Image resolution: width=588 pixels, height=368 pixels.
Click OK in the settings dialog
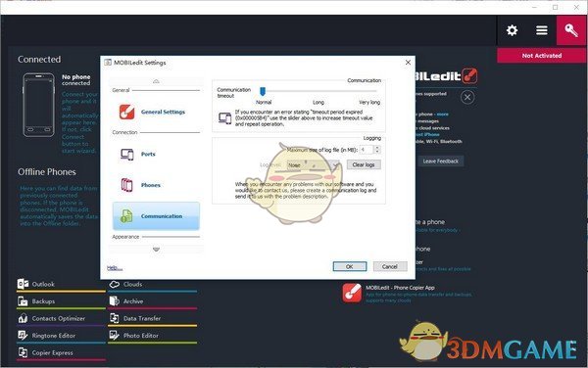(350, 266)
